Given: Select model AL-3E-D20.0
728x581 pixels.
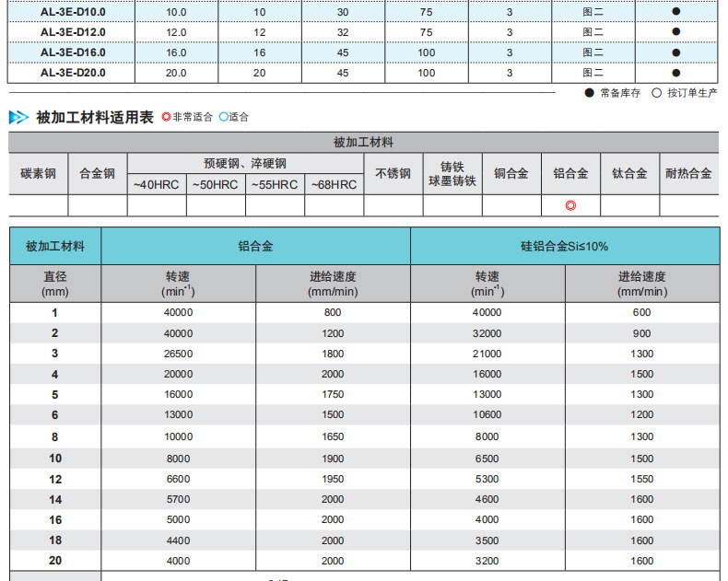Looking at the screenshot, I should pos(73,73).
